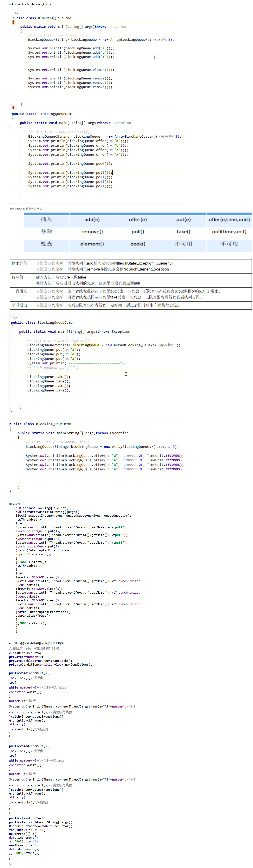Click the line 'for(inti=0;i<5;i++){'
The height and width of the screenshot is (868, 253).
27,830
